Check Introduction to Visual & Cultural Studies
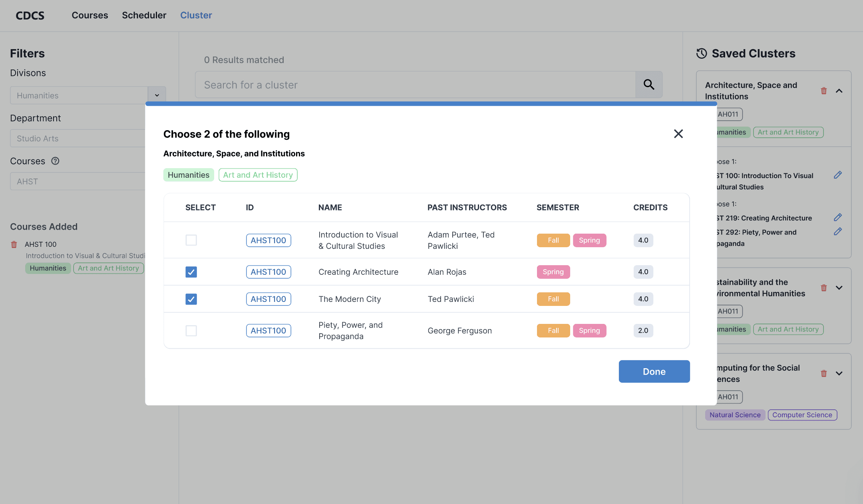The image size is (863, 504). tap(191, 240)
